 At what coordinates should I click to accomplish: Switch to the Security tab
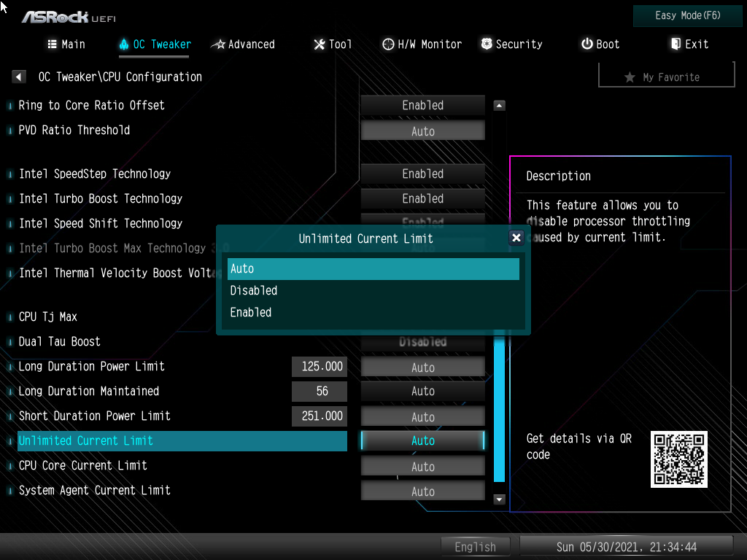coord(511,44)
